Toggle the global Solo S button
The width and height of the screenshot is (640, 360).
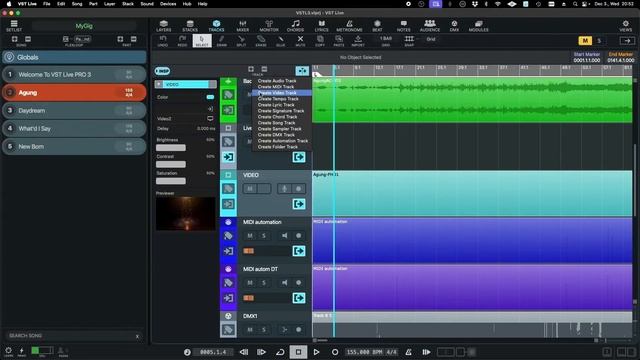(x=599, y=40)
